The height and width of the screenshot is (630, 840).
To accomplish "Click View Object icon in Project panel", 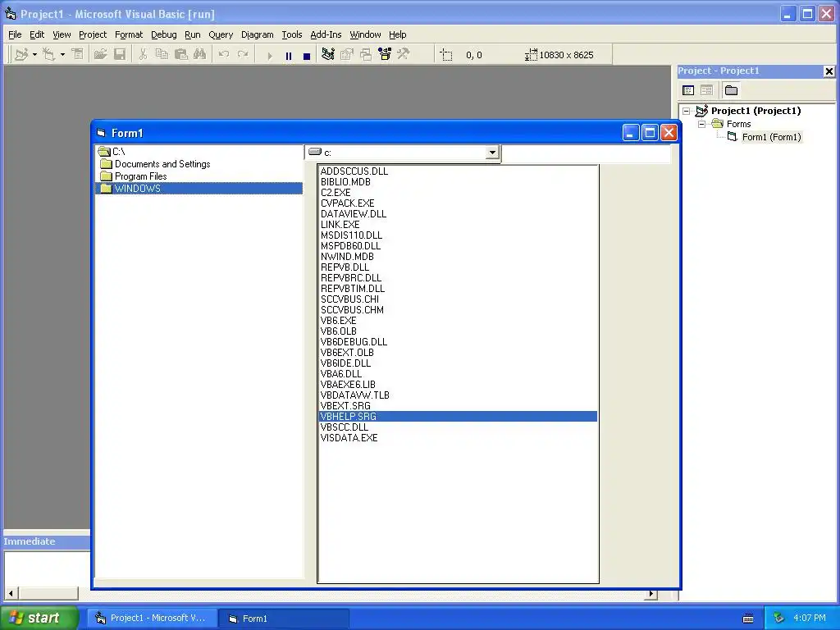I will coord(706,90).
